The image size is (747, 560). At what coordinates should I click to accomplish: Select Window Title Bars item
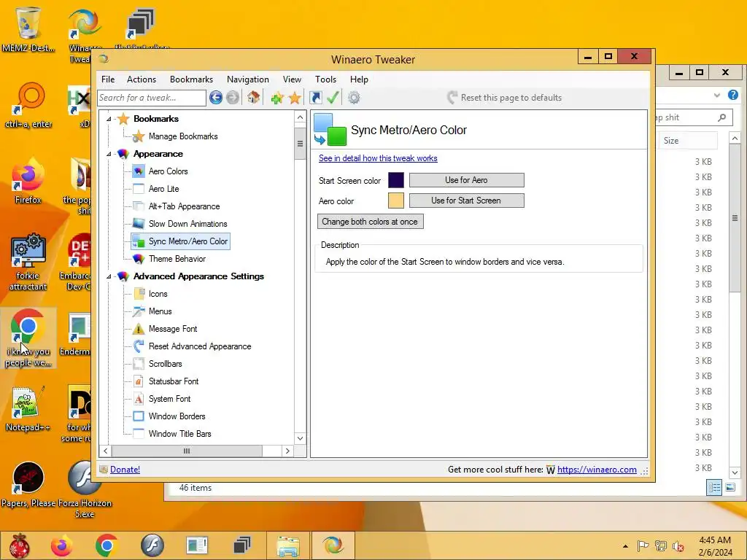[179, 434]
